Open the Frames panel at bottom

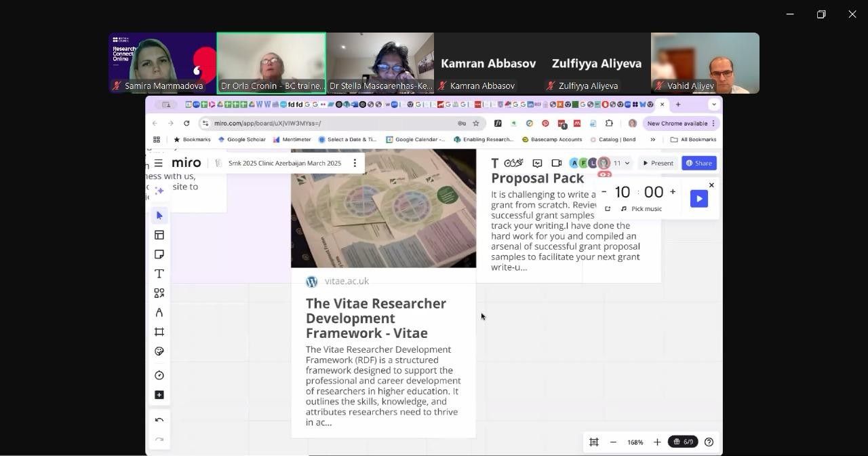click(594, 442)
